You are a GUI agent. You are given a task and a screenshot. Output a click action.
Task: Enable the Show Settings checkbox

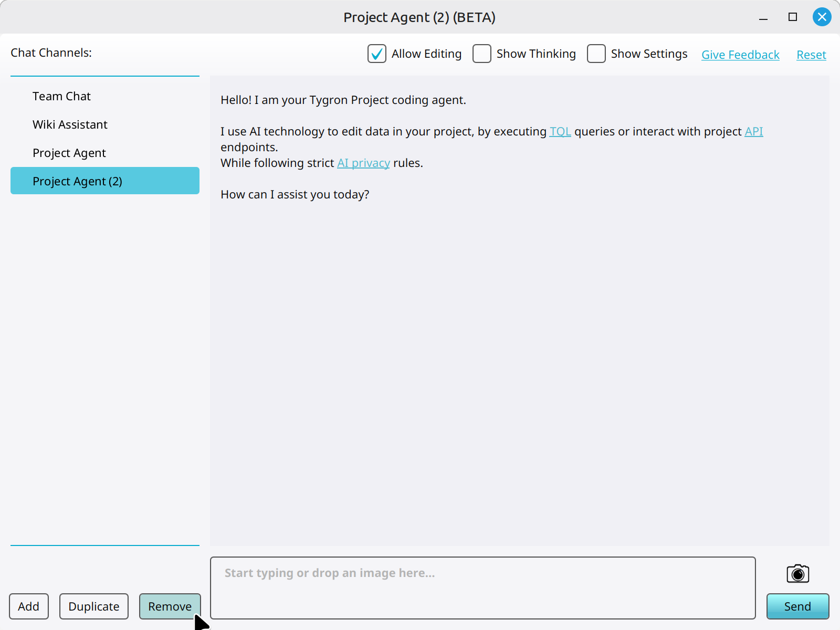[596, 54]
